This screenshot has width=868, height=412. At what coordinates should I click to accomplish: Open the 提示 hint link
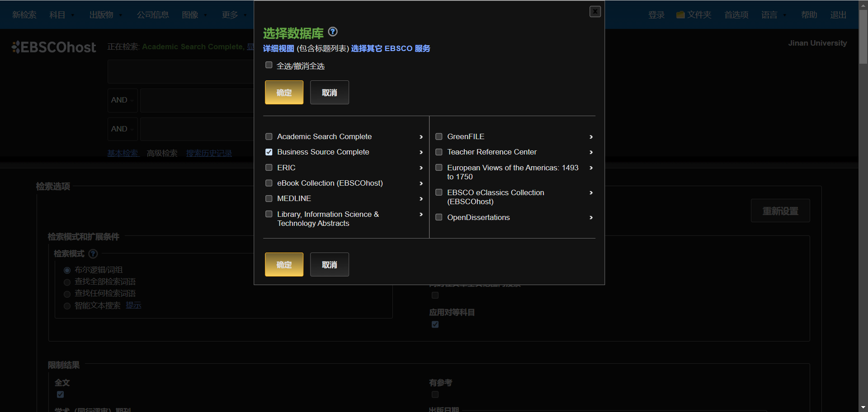click(133, 305)
